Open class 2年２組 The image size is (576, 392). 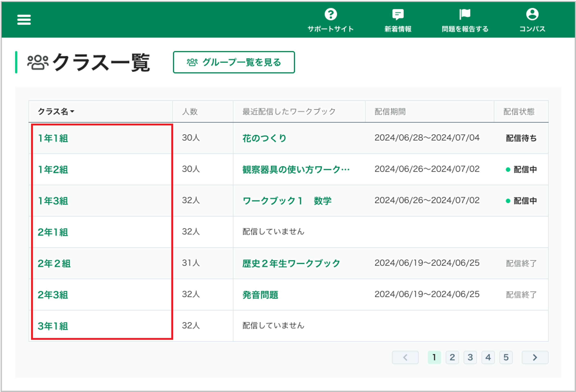click(54, 263)
